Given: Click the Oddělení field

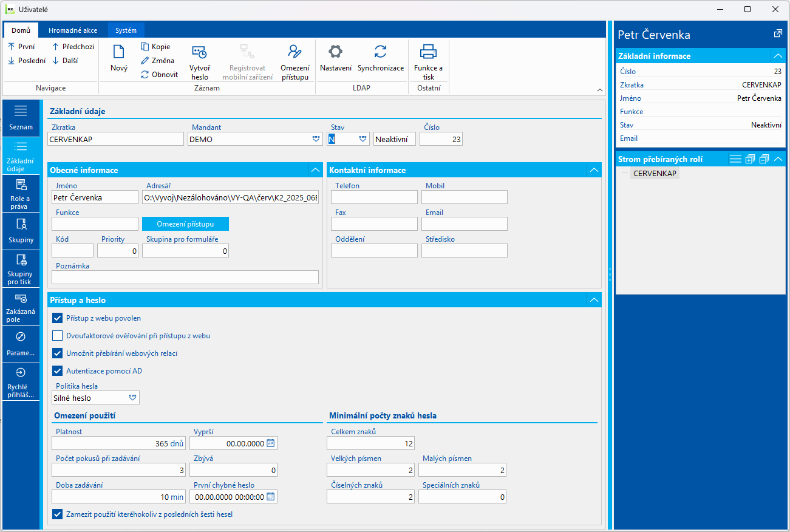Looking at the screenshot, I should 375,251.
